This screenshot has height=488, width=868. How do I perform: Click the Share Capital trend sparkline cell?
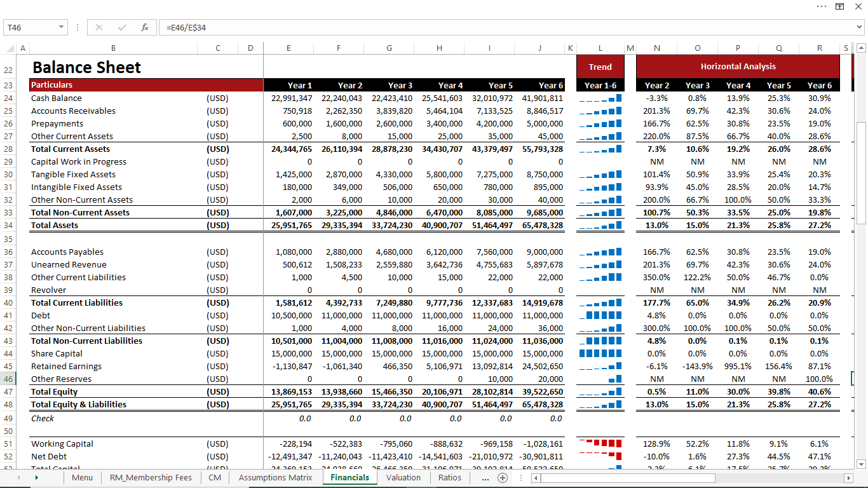600,353
